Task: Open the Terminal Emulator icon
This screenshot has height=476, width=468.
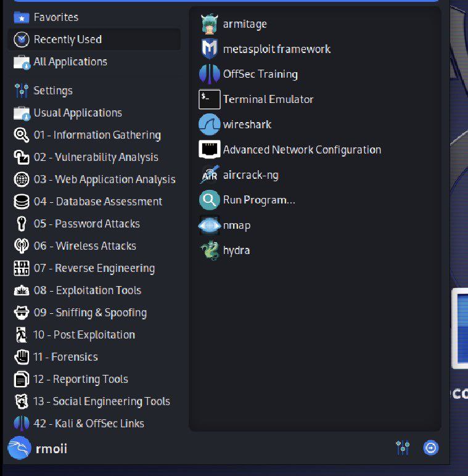Action: [x=210, y=99]
